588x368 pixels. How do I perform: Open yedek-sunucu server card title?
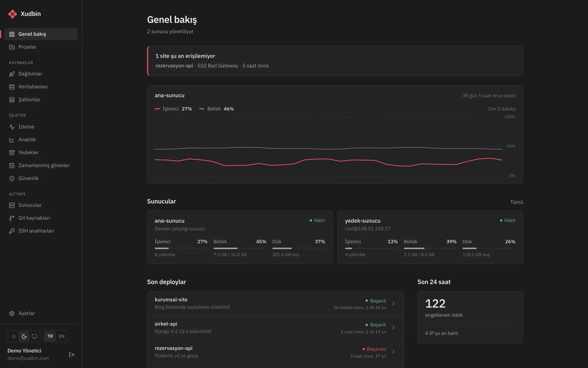click(x=363, y=221)
